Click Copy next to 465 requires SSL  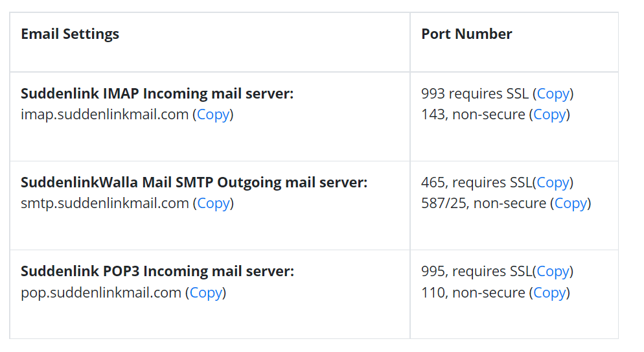pyautogui.click(x=553, y=183)
